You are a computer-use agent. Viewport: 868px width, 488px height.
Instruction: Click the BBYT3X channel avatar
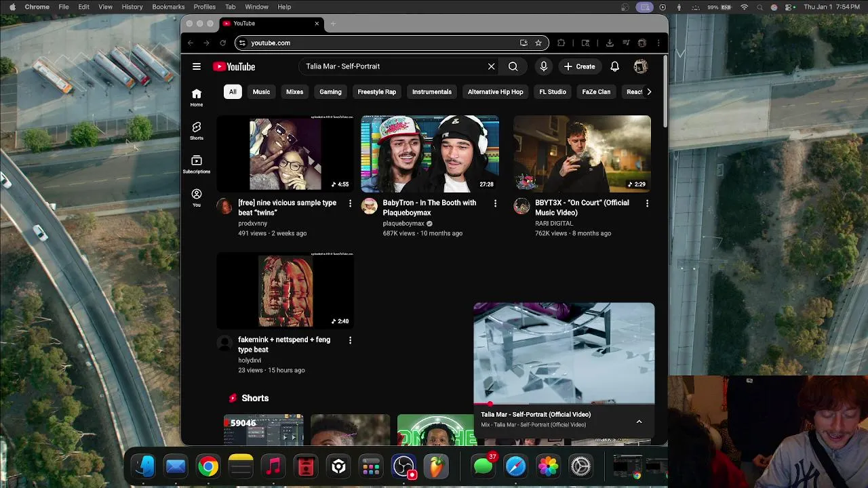521,206
